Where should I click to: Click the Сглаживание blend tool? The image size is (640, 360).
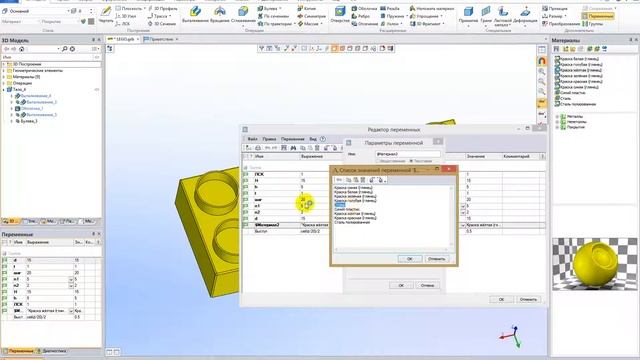[243, 15]
